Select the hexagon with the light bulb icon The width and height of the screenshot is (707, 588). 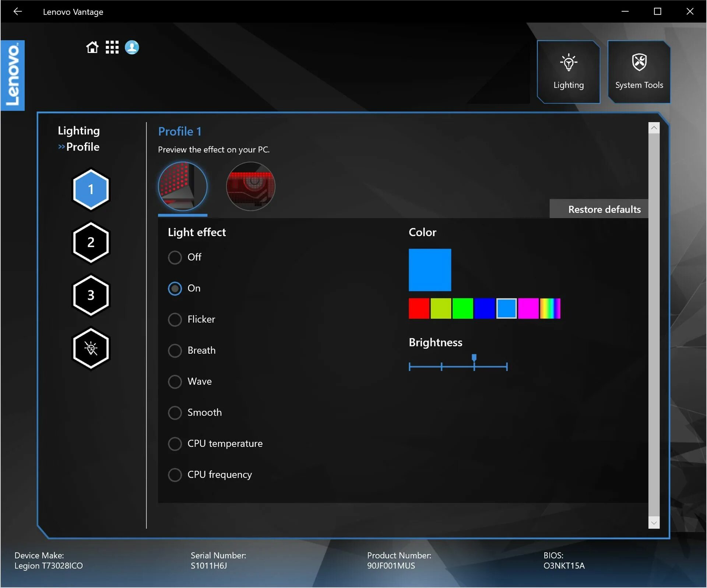click(91, 348)
